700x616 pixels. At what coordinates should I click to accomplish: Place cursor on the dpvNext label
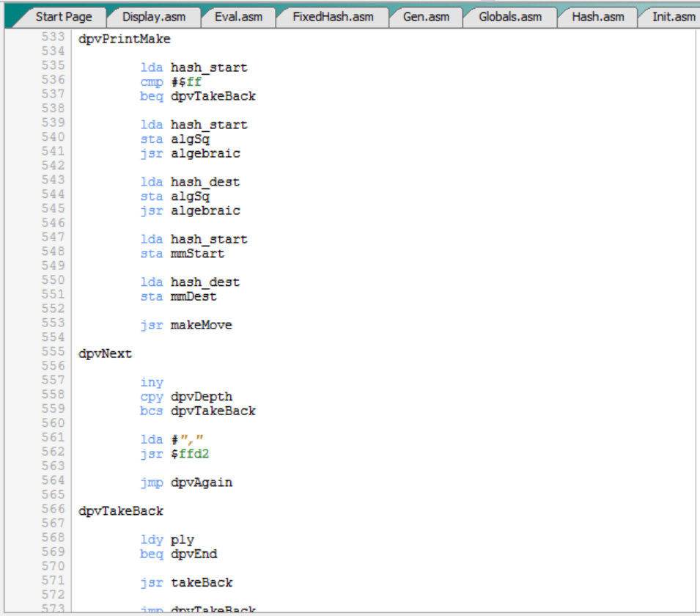106,353
